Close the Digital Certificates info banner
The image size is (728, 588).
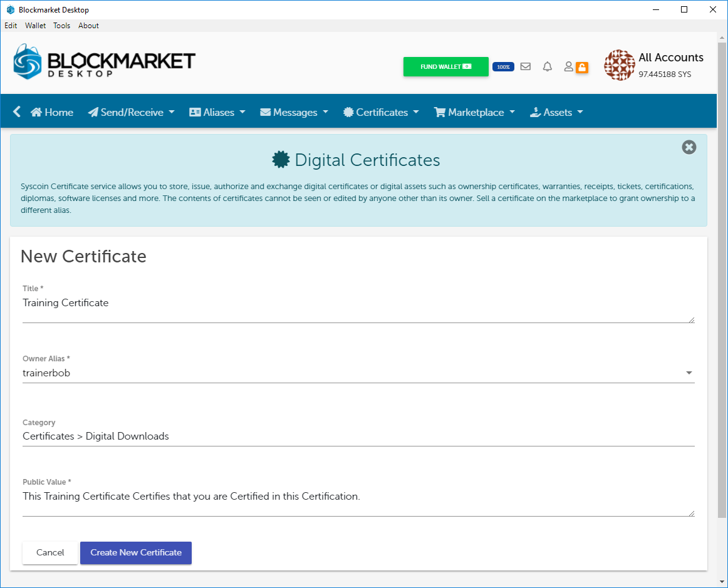click(x=689, y=147)
